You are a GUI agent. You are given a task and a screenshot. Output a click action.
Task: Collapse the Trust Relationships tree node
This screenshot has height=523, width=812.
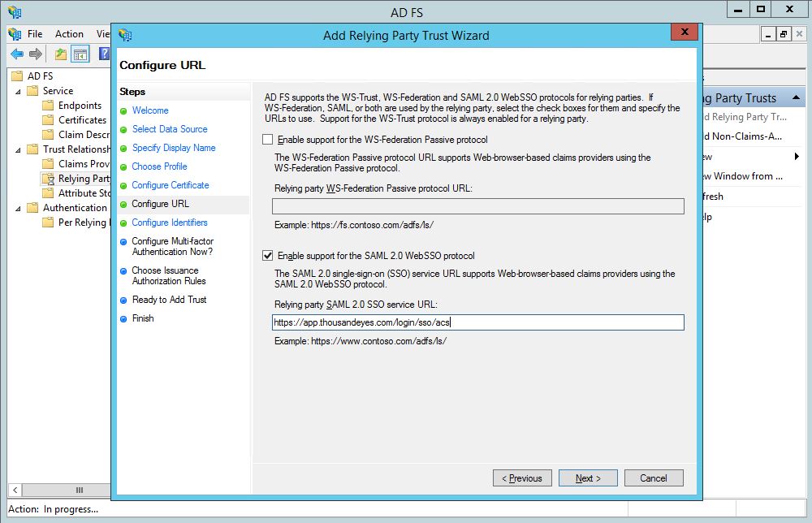pos(19,149)
